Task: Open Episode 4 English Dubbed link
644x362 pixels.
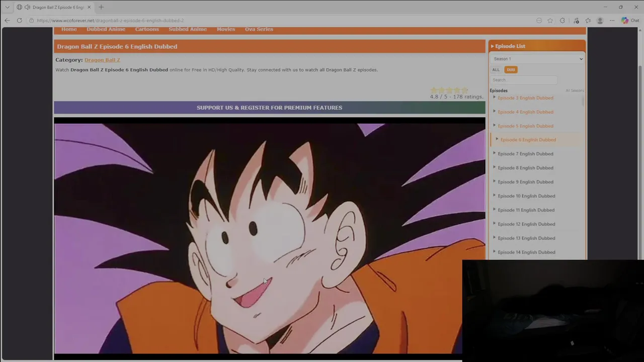Action: [525, 112]
